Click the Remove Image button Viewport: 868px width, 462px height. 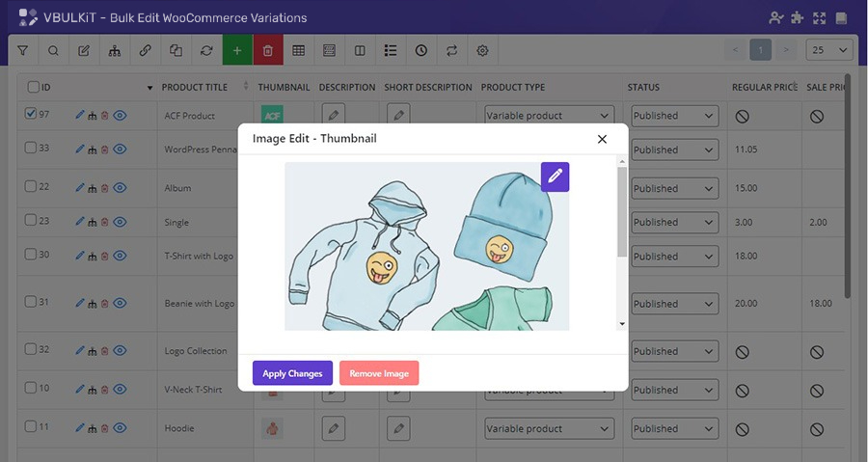click(379, 373)
